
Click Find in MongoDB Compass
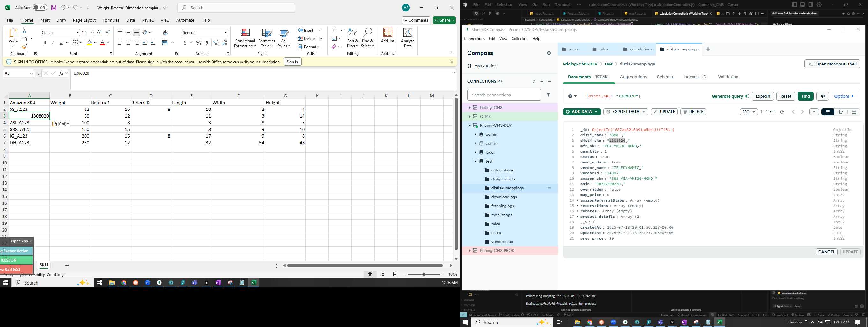[x=806, y=96]
